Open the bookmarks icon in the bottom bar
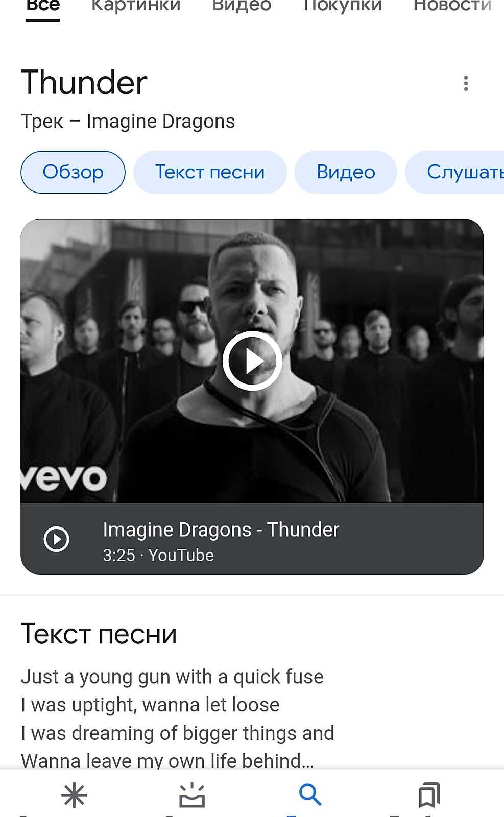The height and width of the screenshot is (817, 504). [x=429, y=795]
